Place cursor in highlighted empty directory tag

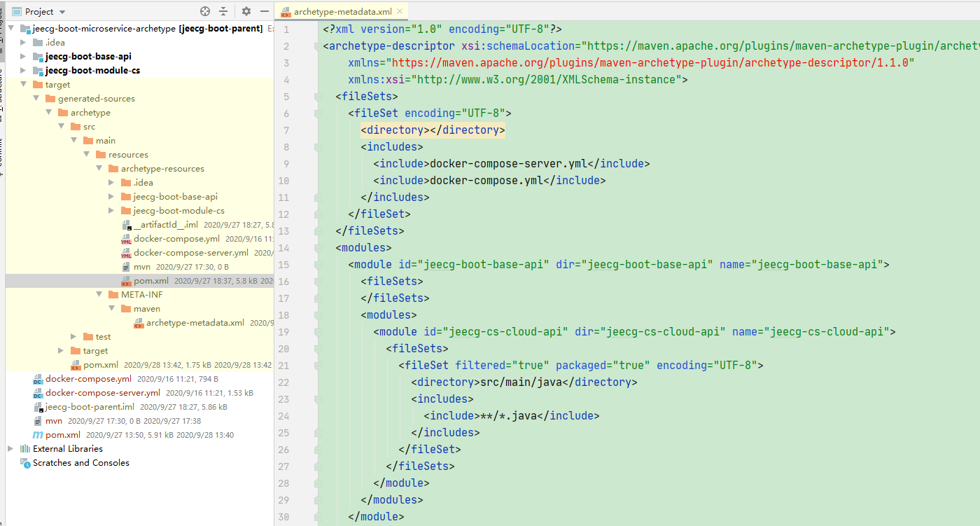(433, 130)
